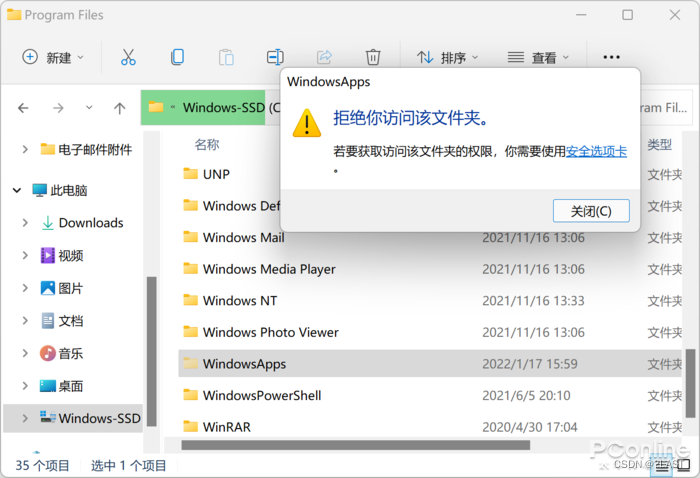The height and width of the screenshot is (478, 700).
Task: Open recent locations chevron dropdown
Action: (89, 108)
